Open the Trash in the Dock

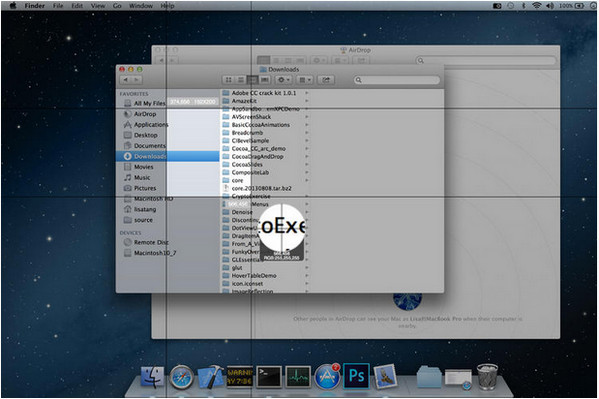click(x=487, y=376)
